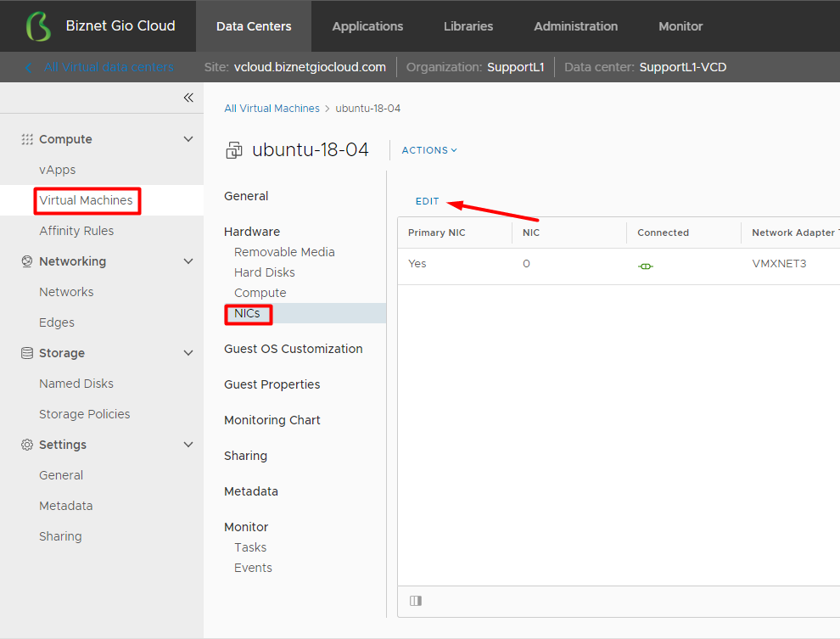Open Hard Disks under Hardware
Viewport: 840px width, 639px height.
point(264,272)
